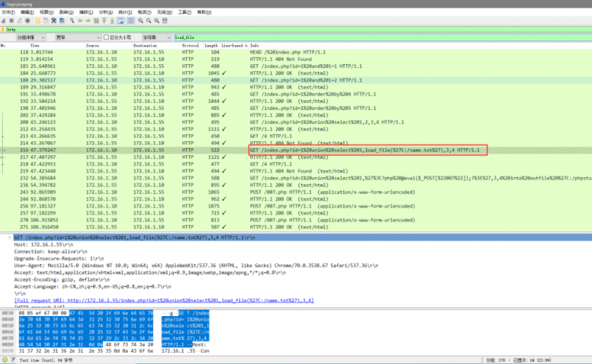Open the 宽窄 width dropdown
The width and height of the screenshot is (592, 364).
point(78,37)
